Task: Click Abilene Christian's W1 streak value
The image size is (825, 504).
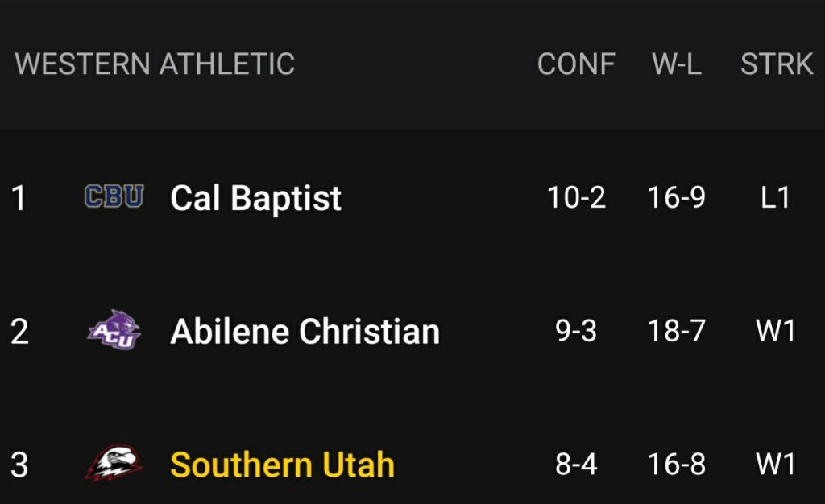Action: coord(775,331)
